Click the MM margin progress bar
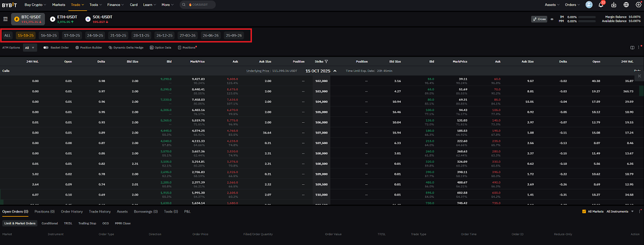The height and width of the screenshot is (245, 644). [587, 21]
